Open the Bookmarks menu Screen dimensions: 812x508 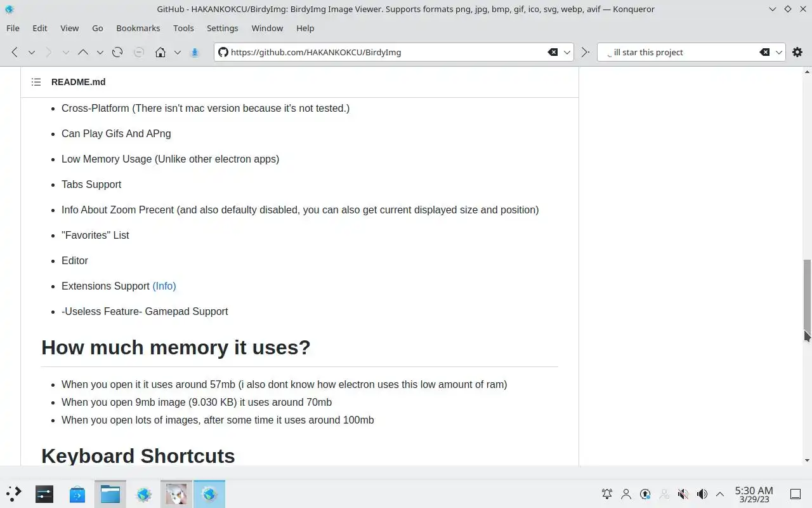pyautogui.click(x=138, y=28)
